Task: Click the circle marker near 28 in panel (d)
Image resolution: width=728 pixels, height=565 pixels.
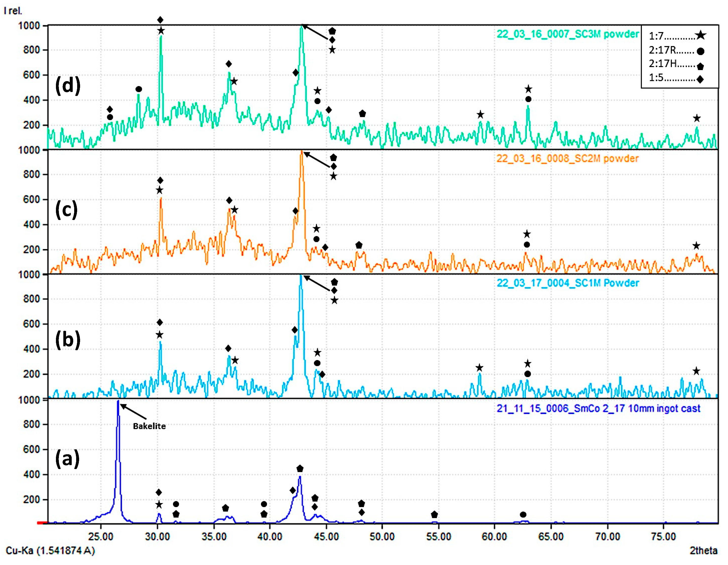Action: point(139,89)
